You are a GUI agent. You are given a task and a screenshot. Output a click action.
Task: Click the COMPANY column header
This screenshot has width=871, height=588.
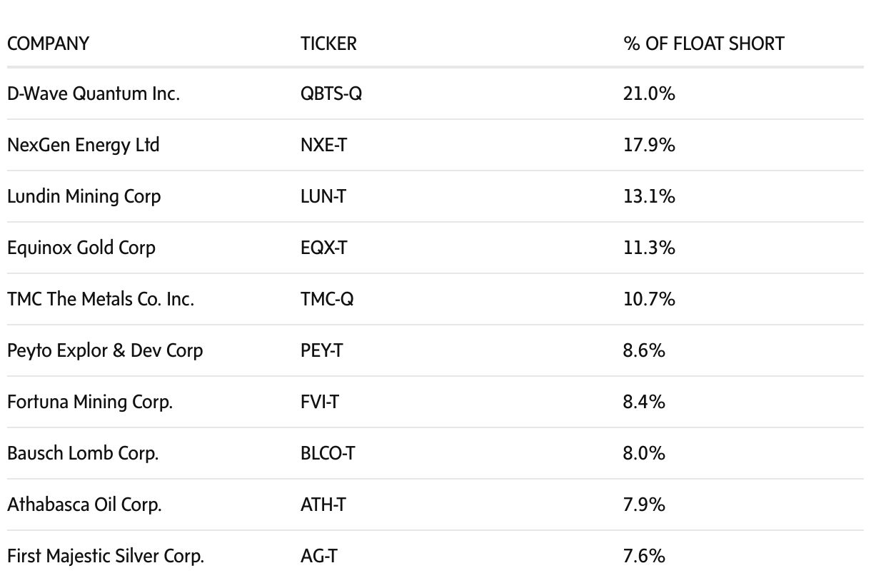point(48,44)
